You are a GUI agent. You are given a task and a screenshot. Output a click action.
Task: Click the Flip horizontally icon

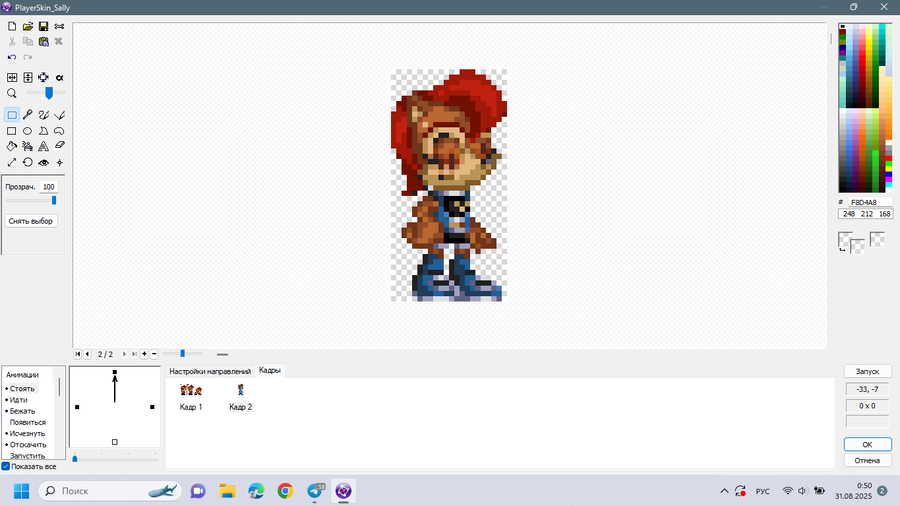pyautogui.click(x=12, y=77)
